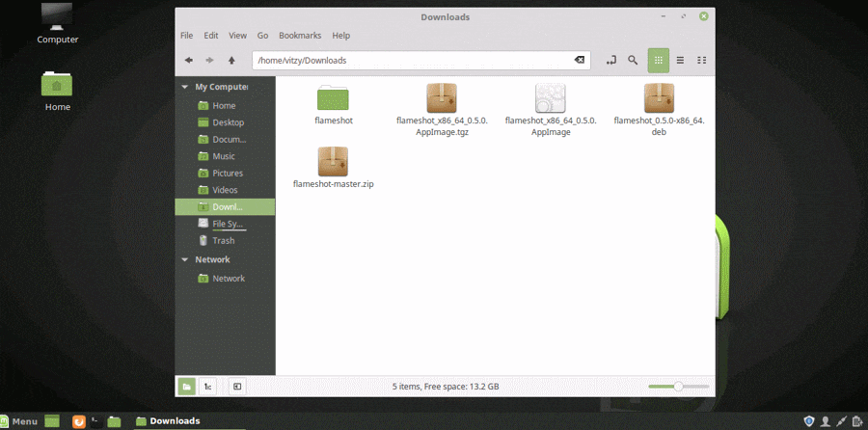Switch to compact view
868x430 pixels.
tap(701, 61)
